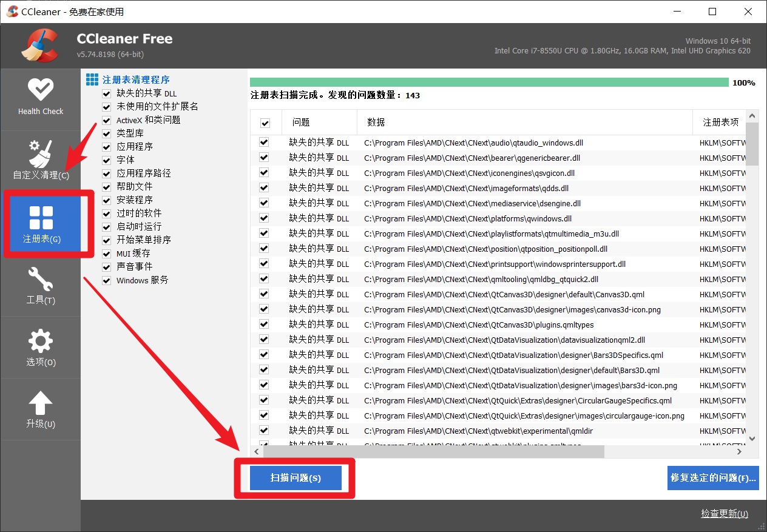Select the CircularGaugeSpecifics.qml path entry
This screenshot has width=767, height=532.
tap(518, 401)
